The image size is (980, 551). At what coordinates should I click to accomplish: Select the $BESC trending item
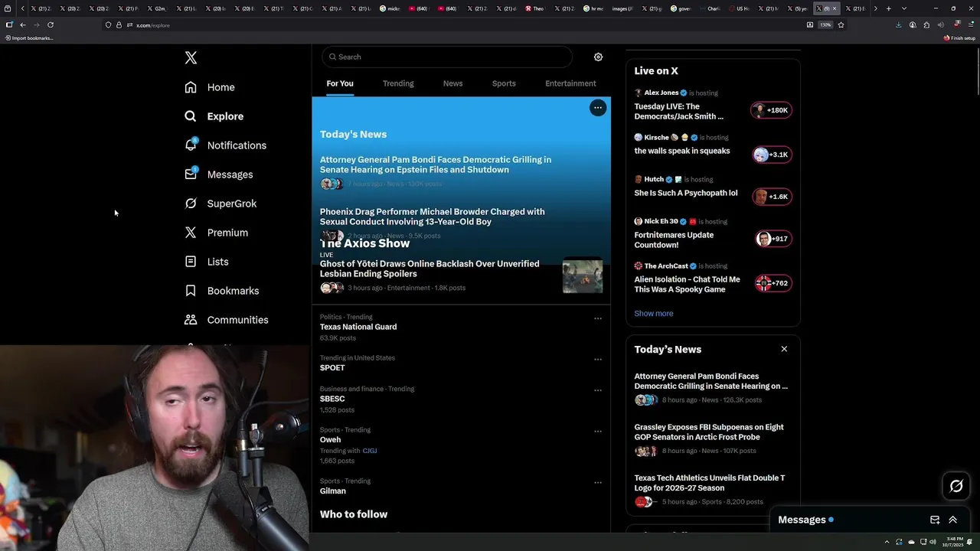pos(332,399)
